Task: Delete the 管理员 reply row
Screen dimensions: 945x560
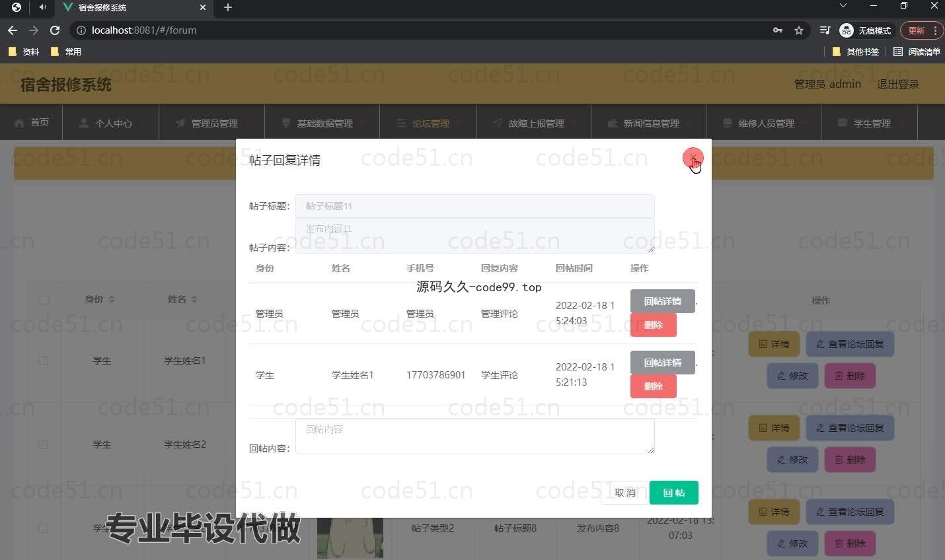Action: 654,325
